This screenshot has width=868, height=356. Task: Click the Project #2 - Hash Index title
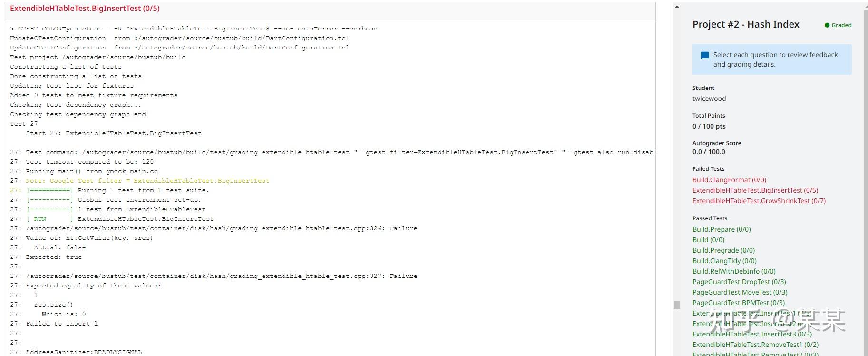tap(745, 24)
